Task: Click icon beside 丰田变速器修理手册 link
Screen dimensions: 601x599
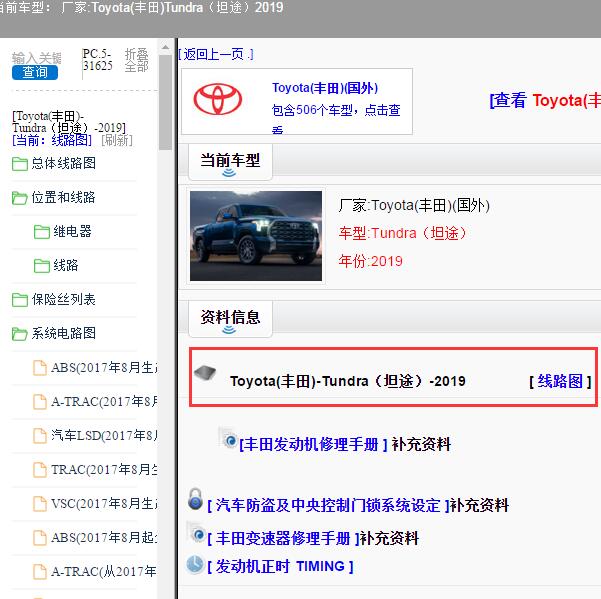Action: click(x=196, y=532)
